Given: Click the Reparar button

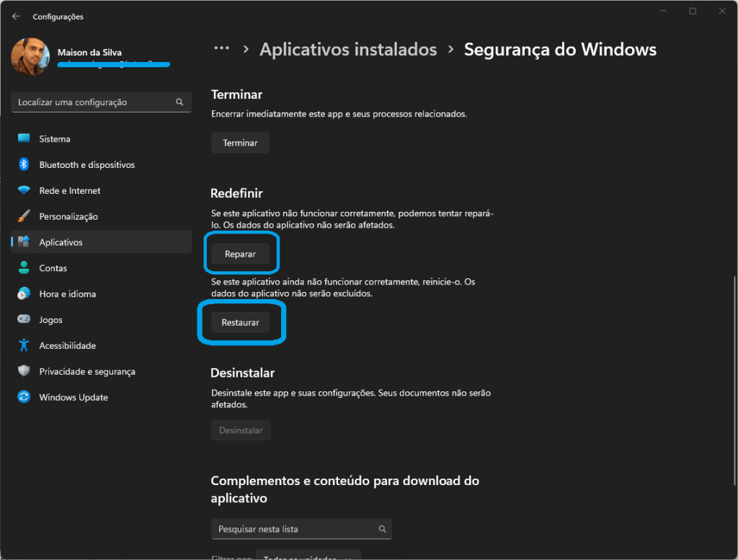Looking at the screenshot, I should pyautogui.click(x=240, y=254).
